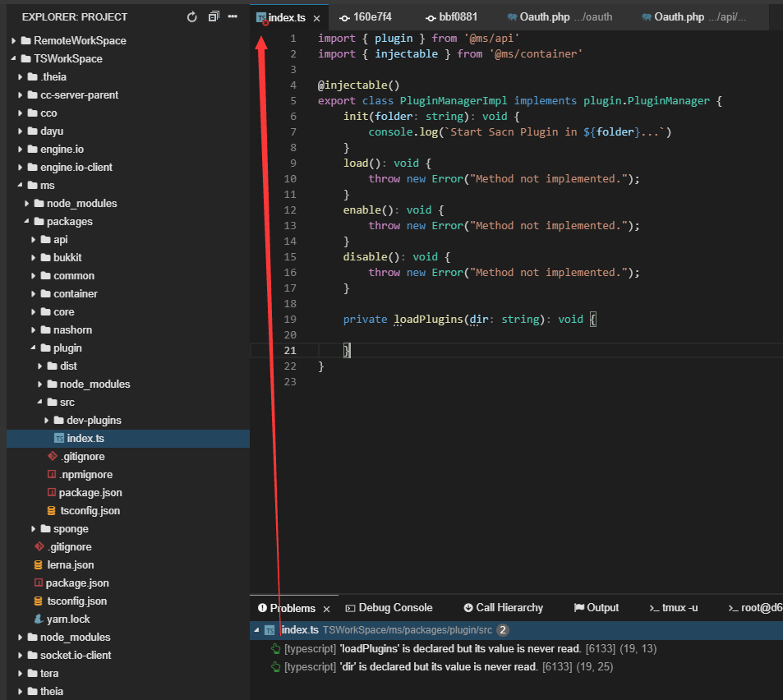Open the 'loadPlugins' never read problem
Image resolution: width=783 pixels, height=700 pixels.
click(516, 648)
